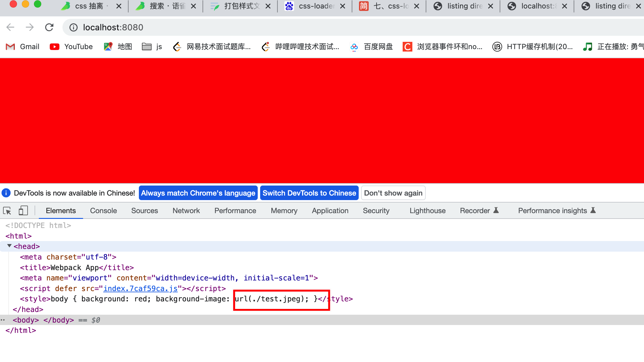Click the browser forward arrow
Image resolution: width=644 pixels, height=362 pixels.
tap(30, 28)
